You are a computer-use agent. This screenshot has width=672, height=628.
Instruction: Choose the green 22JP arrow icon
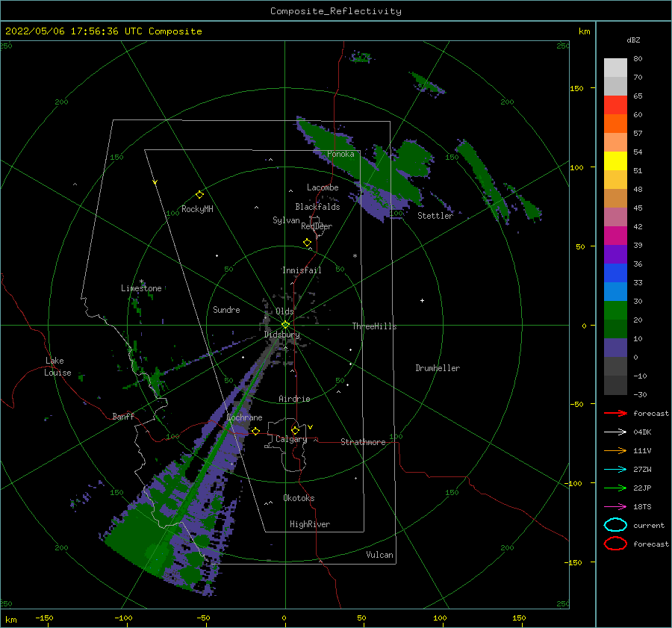coord(615,488)
